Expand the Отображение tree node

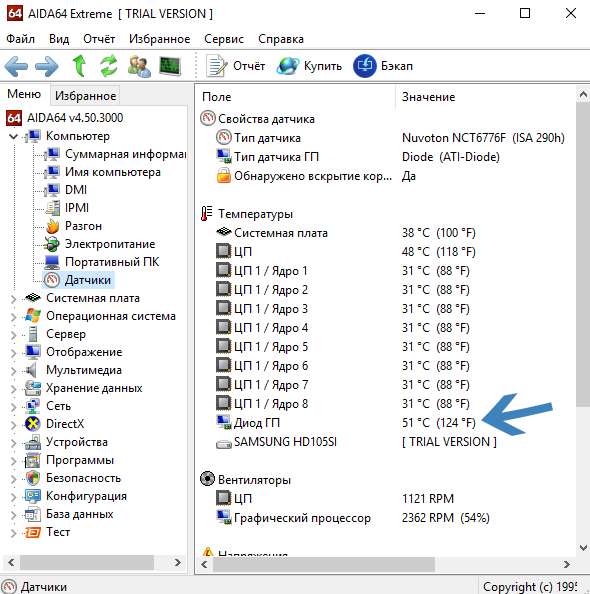pos(13,352)
